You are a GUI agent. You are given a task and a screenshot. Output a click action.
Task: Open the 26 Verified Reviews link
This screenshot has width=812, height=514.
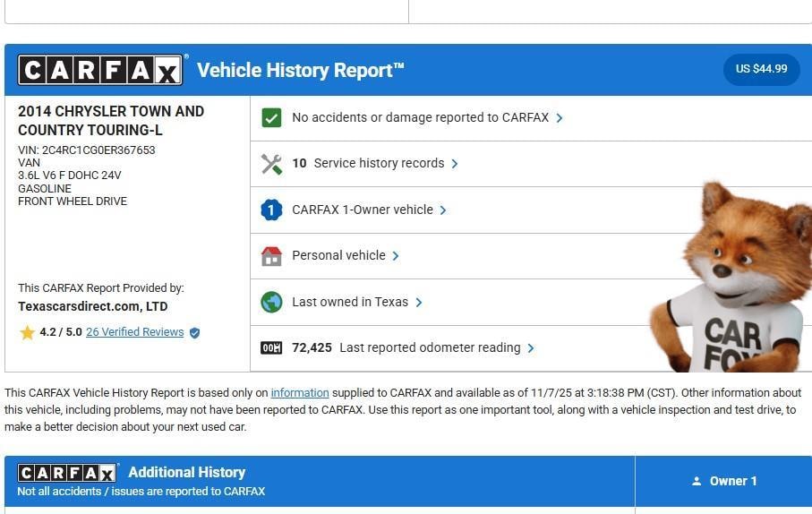[134, 332]
